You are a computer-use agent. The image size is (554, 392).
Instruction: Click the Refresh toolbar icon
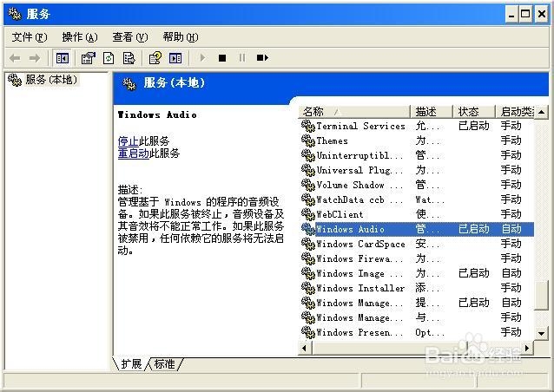tap(109, 58)
